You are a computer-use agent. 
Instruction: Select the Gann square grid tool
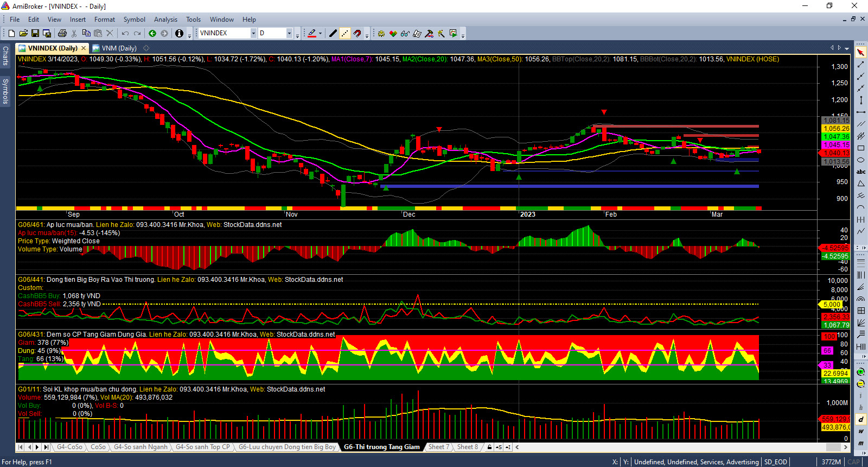click(861, 311)
